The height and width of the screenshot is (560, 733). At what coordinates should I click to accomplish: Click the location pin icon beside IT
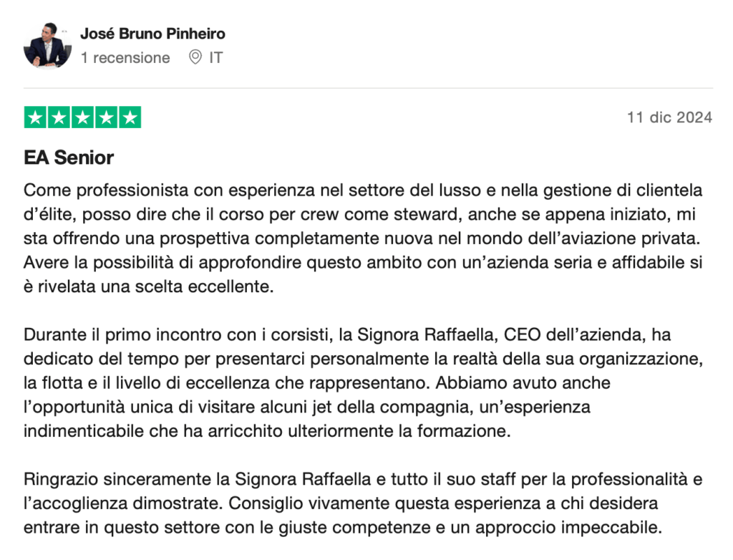click(195, 57)
